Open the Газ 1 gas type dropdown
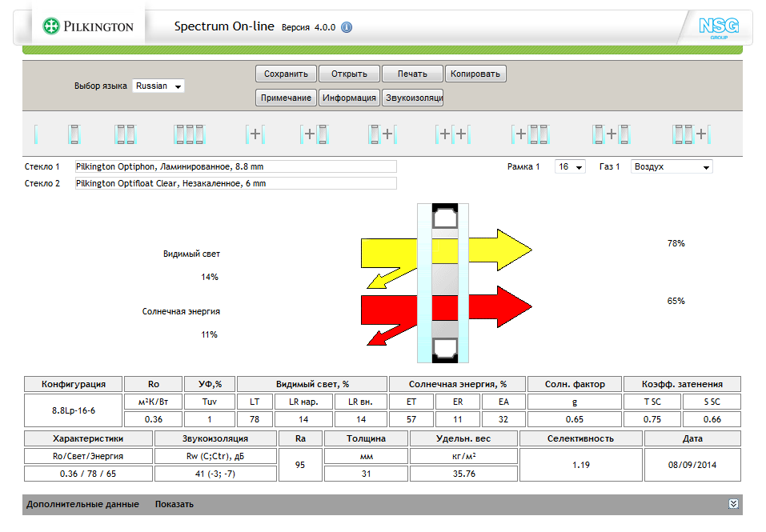 (672, 167)
